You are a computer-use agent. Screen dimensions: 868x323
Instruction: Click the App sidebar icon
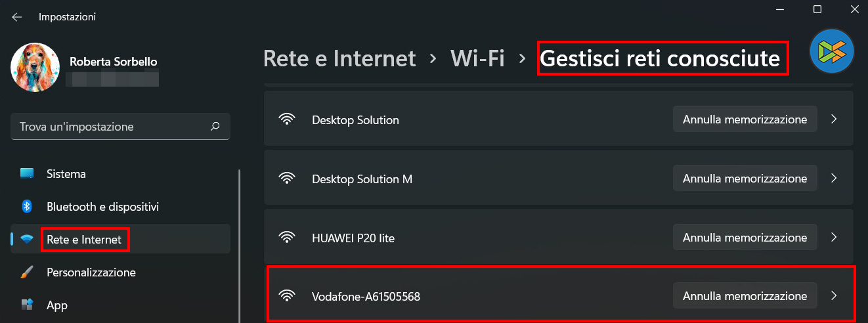tap(27, 305)
